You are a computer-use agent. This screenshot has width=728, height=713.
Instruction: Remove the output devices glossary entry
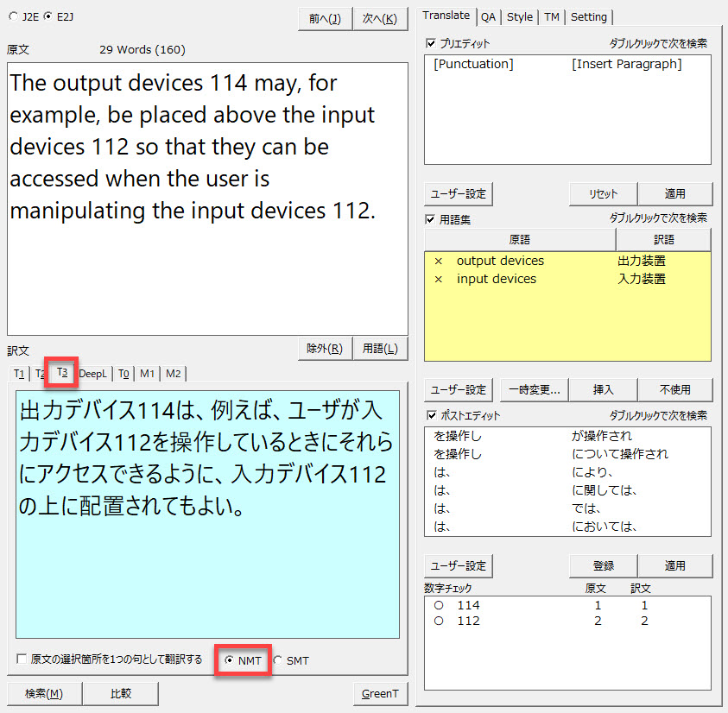pos(438,261)
